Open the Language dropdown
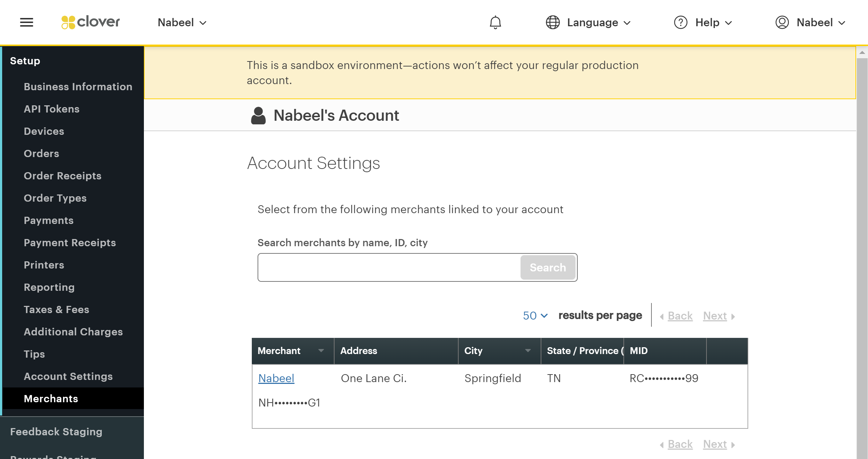Viewport: 868px width, 459px height. pyautogui.click(x=599, y=23)
